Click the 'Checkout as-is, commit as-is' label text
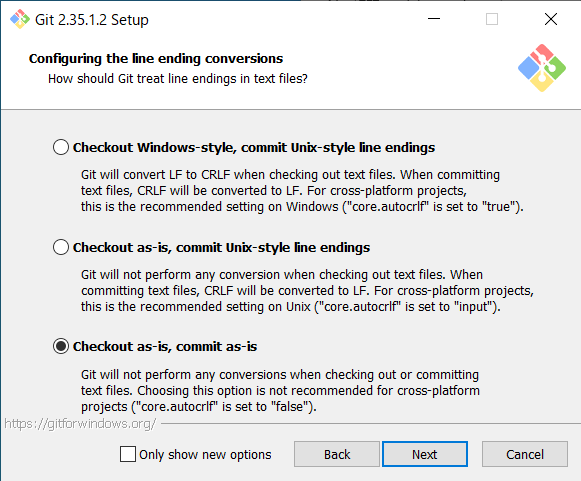 165,347
